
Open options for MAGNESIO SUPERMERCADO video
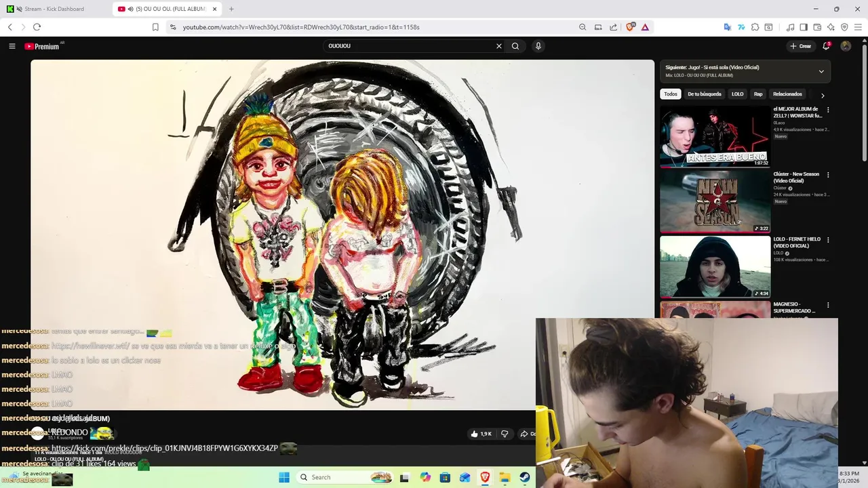tap(828, 305)
